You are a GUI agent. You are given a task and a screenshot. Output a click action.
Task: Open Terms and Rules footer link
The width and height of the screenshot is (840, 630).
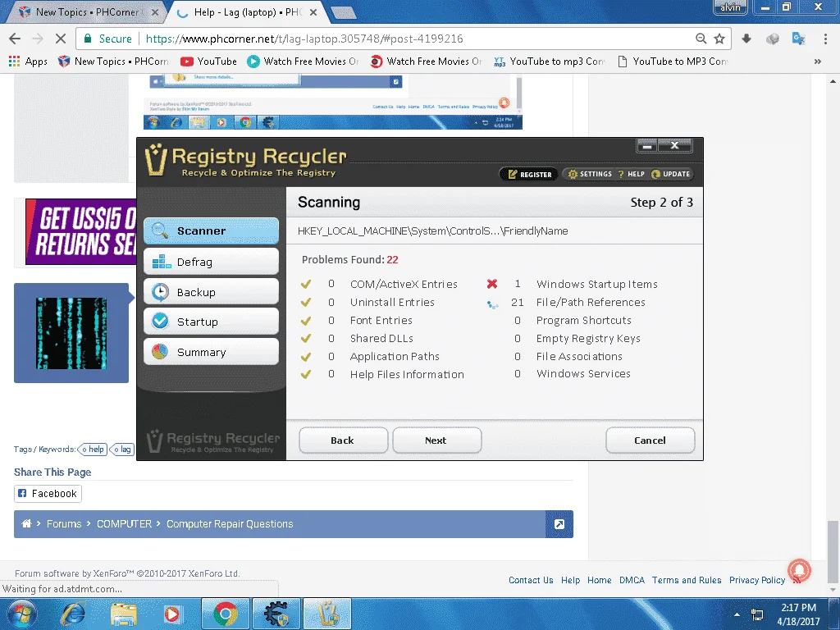(x=687, y=580)
